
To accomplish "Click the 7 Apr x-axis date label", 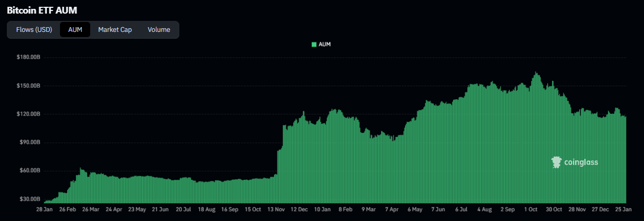I will pyautogui.click(x=392, y=210).
